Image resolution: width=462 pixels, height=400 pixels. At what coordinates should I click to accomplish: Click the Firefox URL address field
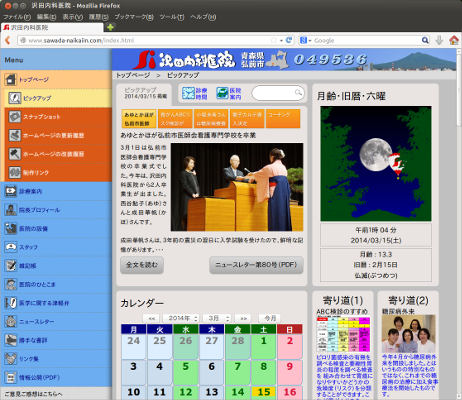click(x=148, y=40)
